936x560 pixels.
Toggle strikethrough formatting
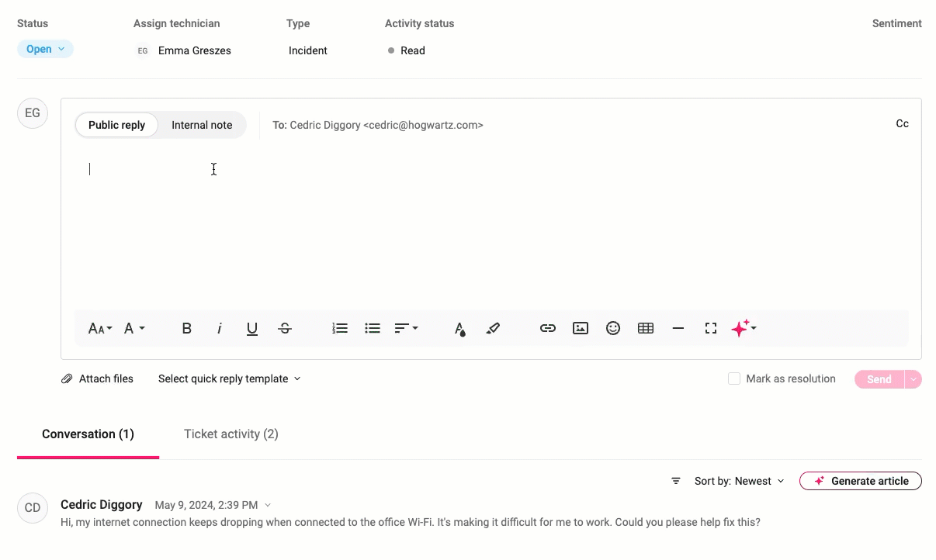pyautogui.click(x=285, y=329)
